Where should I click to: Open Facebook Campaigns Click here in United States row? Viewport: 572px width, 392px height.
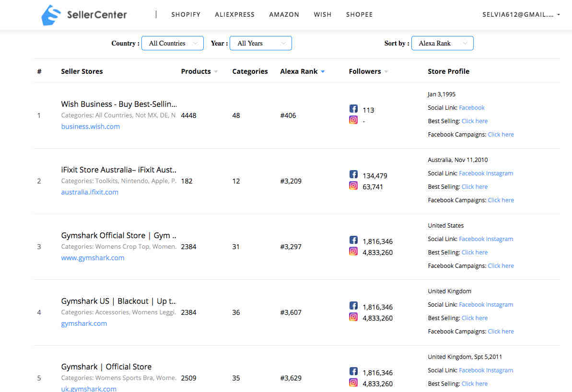(x=501, y=266)
